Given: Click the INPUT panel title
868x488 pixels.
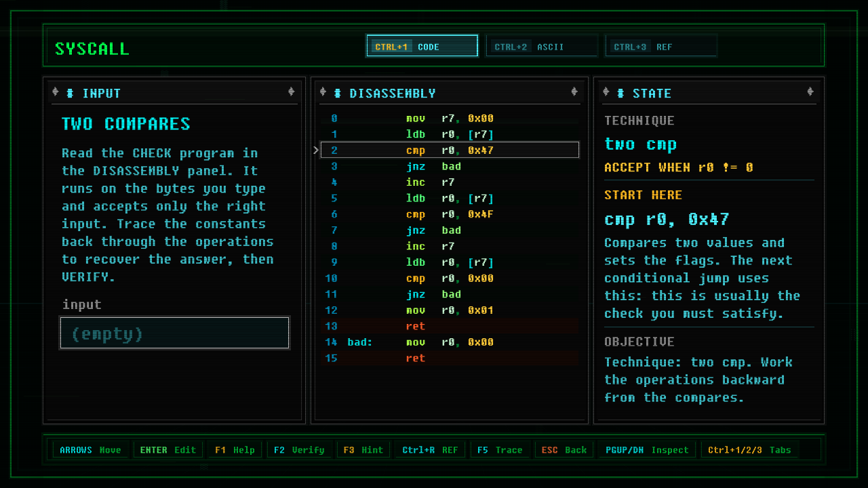Looking at the screenshot, I should click(102, 93).
